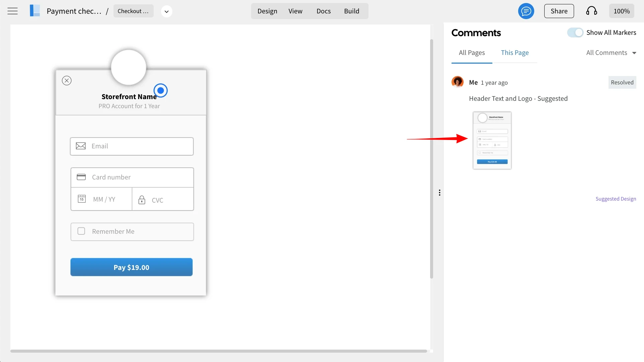Open the Suggested Design link
Viewport: 644px width, 362px height.
[616, 199]
